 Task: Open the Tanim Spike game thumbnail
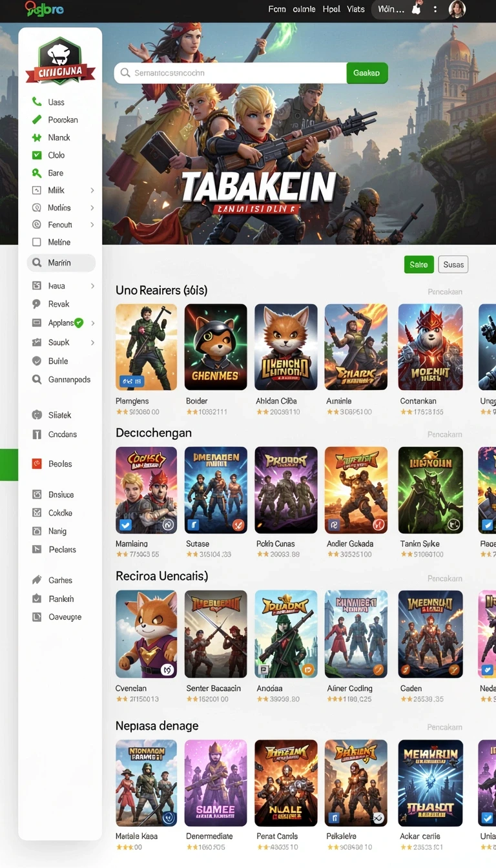pyautogui.click(x=431, y=490)
